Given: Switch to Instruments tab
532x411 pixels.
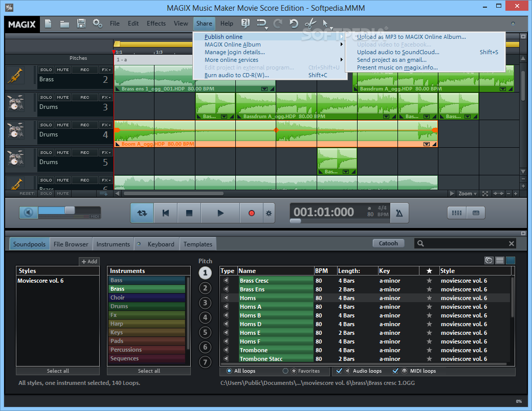Looking at the screenshot, I should [x=113, y=244].
